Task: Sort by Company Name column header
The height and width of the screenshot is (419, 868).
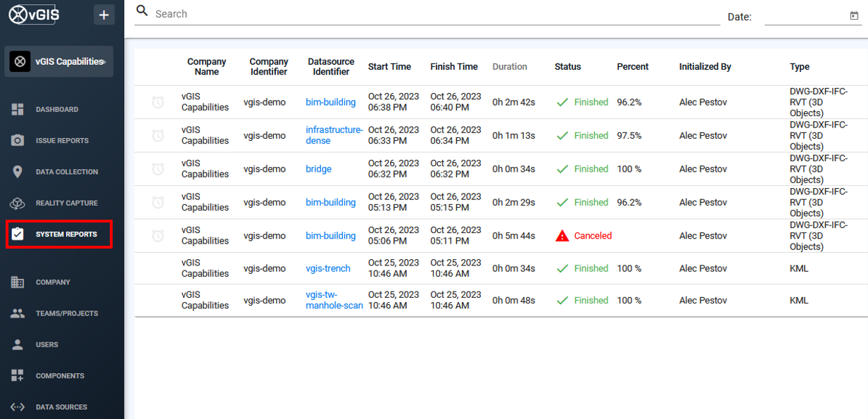Action: click(x=206, y=67)
